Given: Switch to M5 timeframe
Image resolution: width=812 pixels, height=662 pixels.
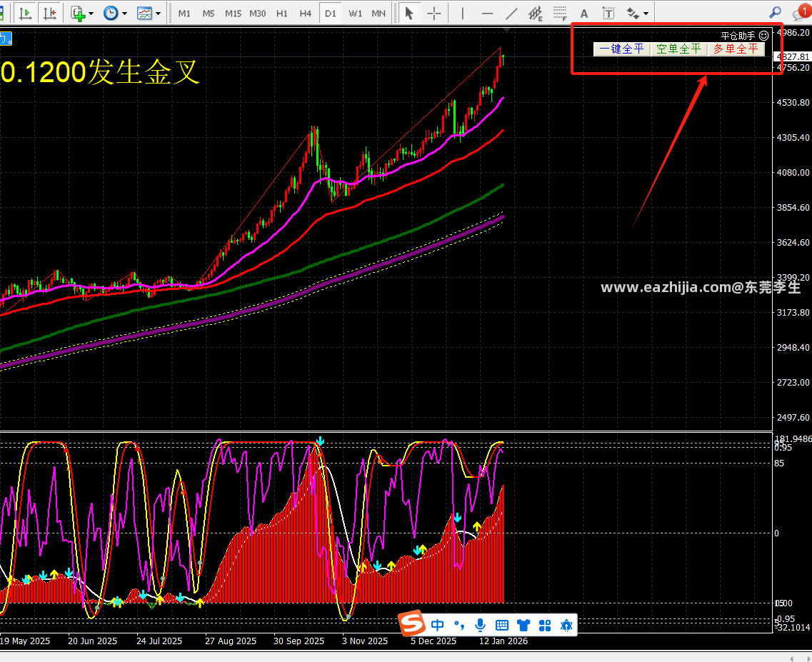Looking at the screenshot, I should (209, 14).
